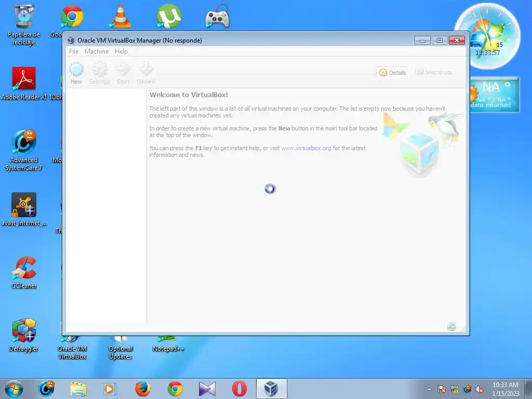Open Visual Studio from the taskbar

(x=207, y=389)
